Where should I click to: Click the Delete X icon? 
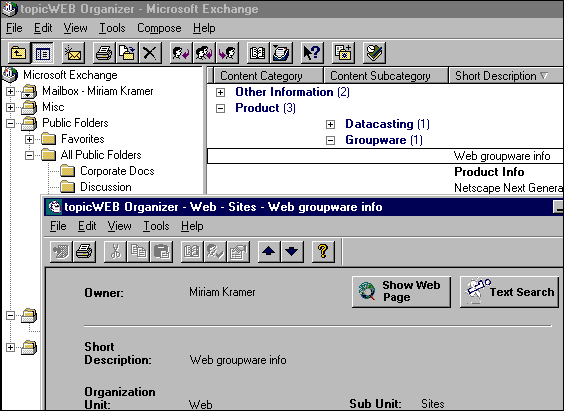tap(150, 53)
